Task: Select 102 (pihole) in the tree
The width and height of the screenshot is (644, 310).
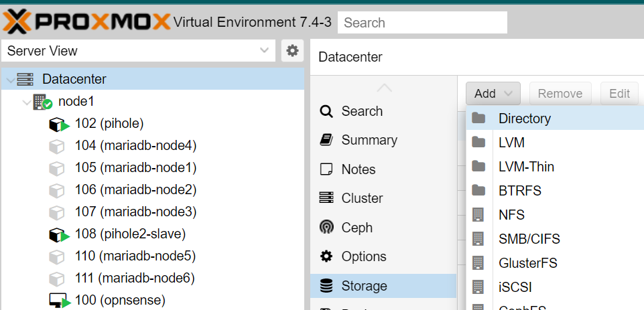Action: (x=109, y=124)
